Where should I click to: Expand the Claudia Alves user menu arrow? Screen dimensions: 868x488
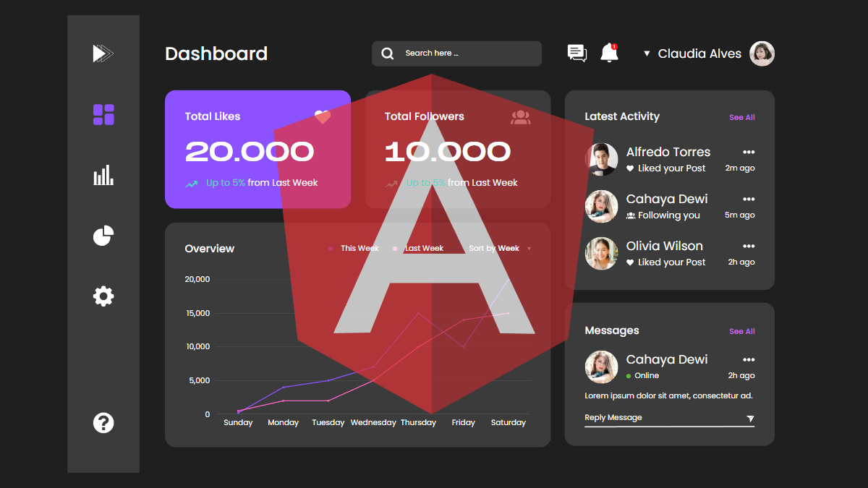(647, 53)
